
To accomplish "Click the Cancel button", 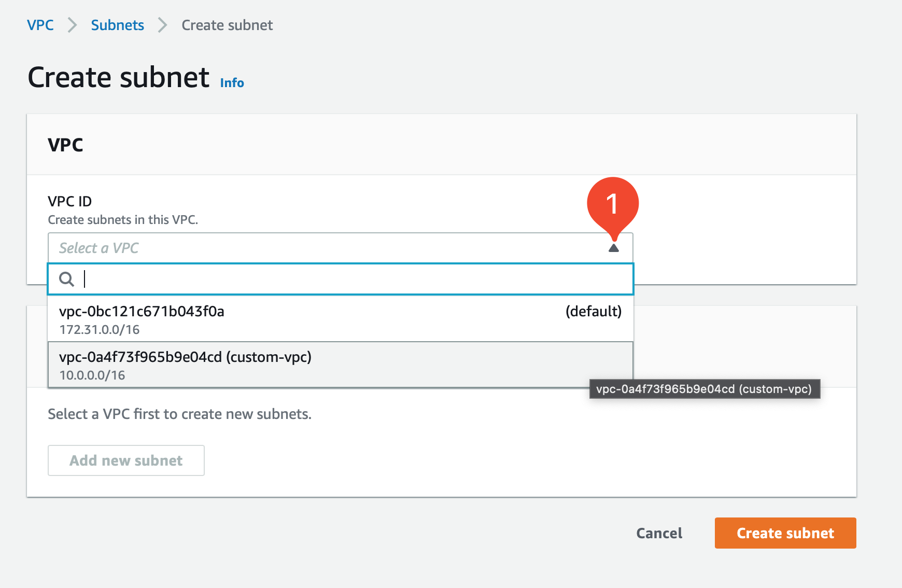I will (659, 533).
